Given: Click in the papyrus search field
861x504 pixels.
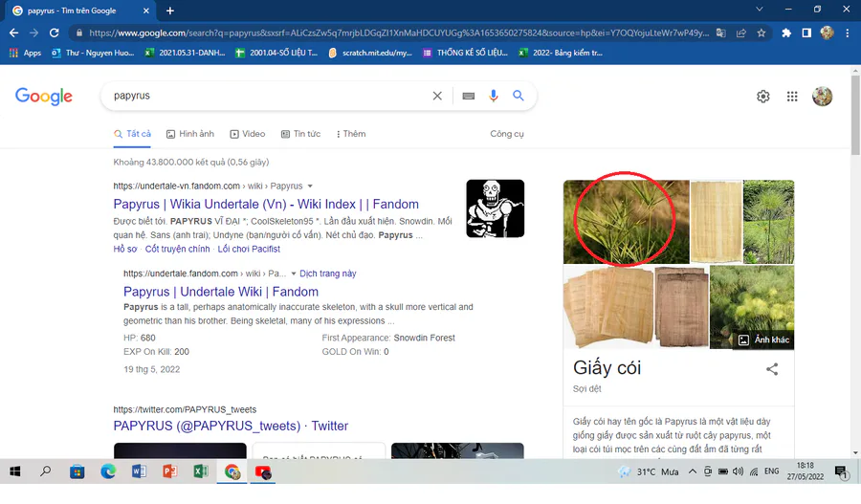Looking at the screenshot, I should click(269, 96).
